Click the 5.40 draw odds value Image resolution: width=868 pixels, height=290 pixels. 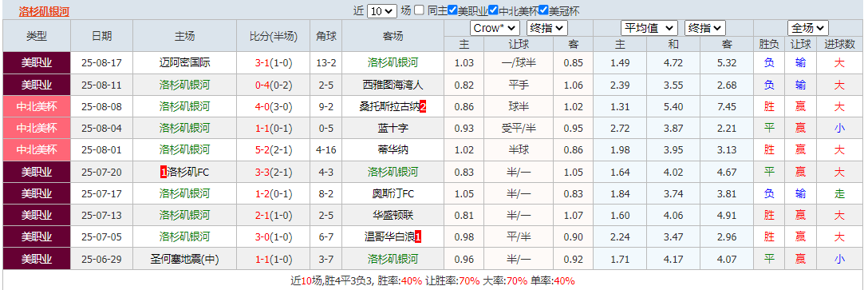(x=673, y=106)
